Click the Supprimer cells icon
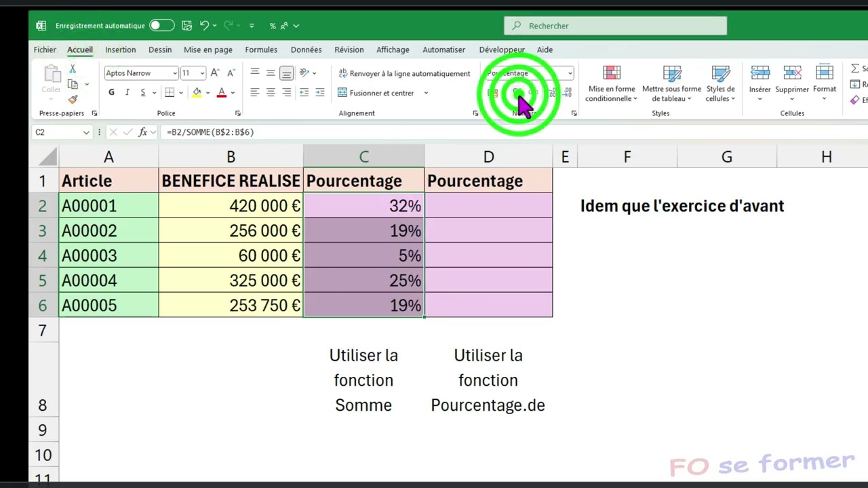 792,73
